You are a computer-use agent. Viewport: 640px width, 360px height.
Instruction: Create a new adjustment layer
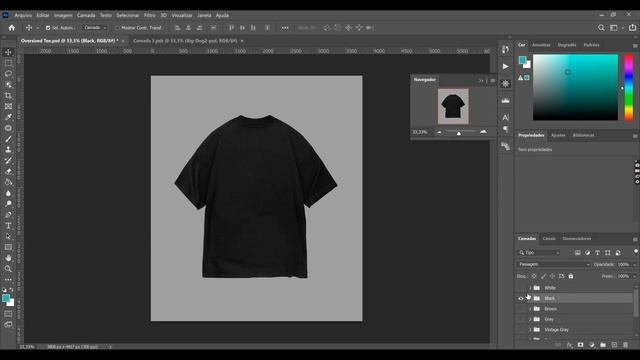coord(592,345)
